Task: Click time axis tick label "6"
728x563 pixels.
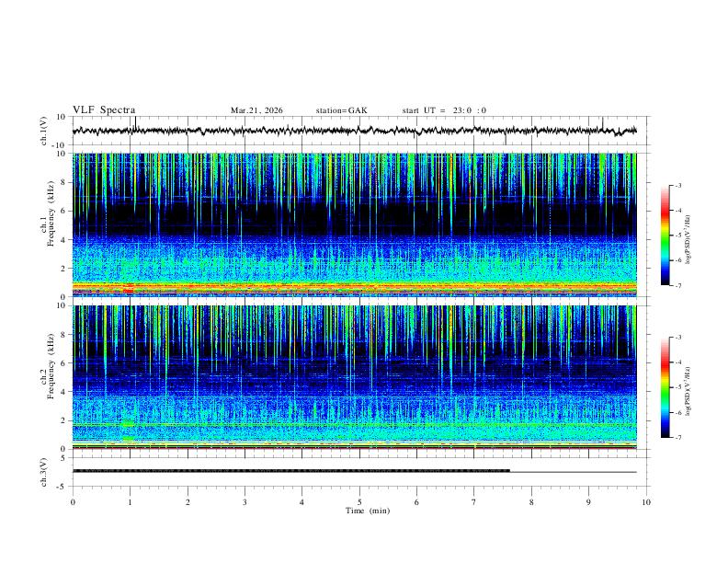Action: click(x=416, y=502)
